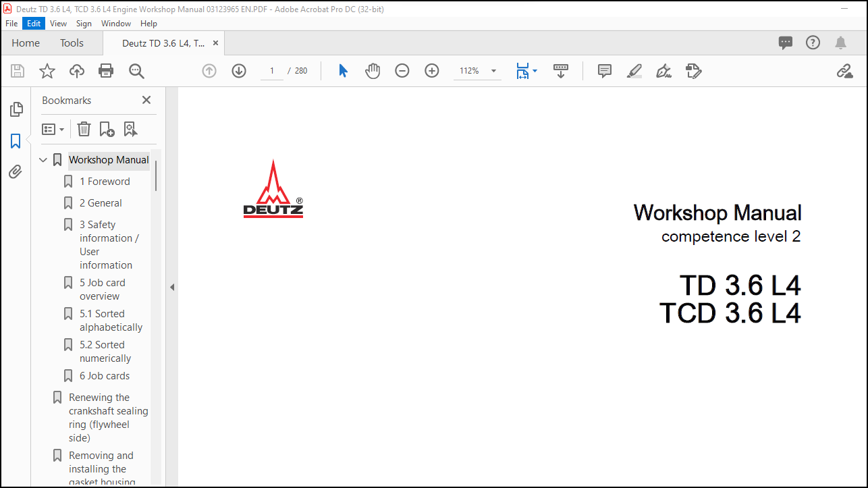
Task: Open Renewing the crankshaft sealing ring bookmark
Action: (108, 418)
